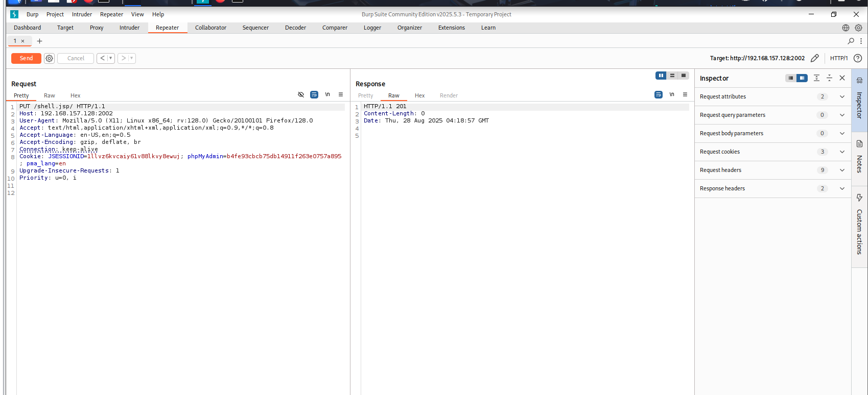Switch to the Sequencer tab
Image resolution: width=868 pixels, height=395 pixels.
click(255, 28)
